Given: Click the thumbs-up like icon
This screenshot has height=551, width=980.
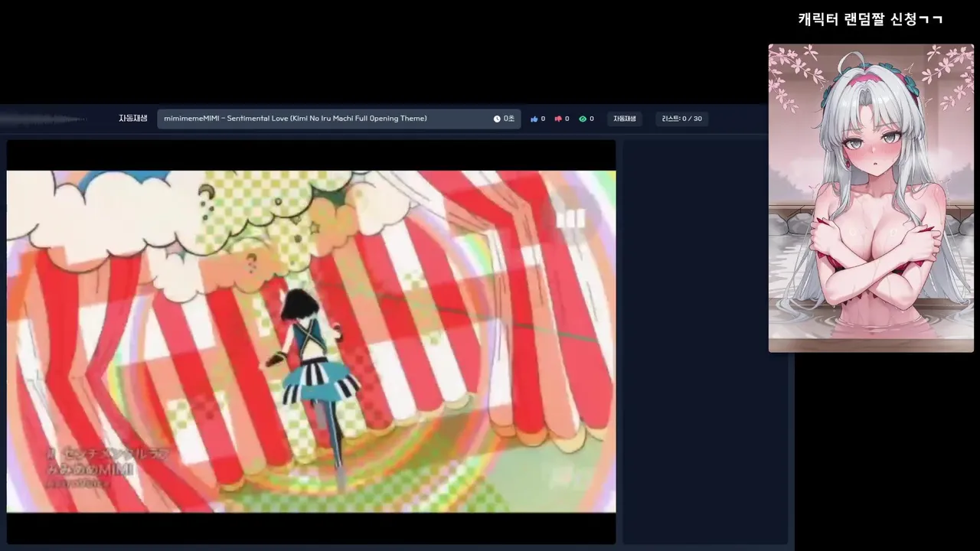Looking at the screenshot, I should pyautogui.click(x=534, y=119).
